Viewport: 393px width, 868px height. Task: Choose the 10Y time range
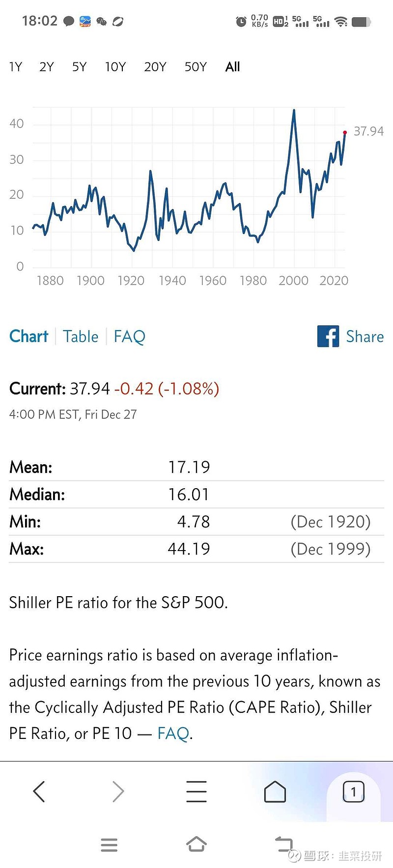(x=115, y=67)
